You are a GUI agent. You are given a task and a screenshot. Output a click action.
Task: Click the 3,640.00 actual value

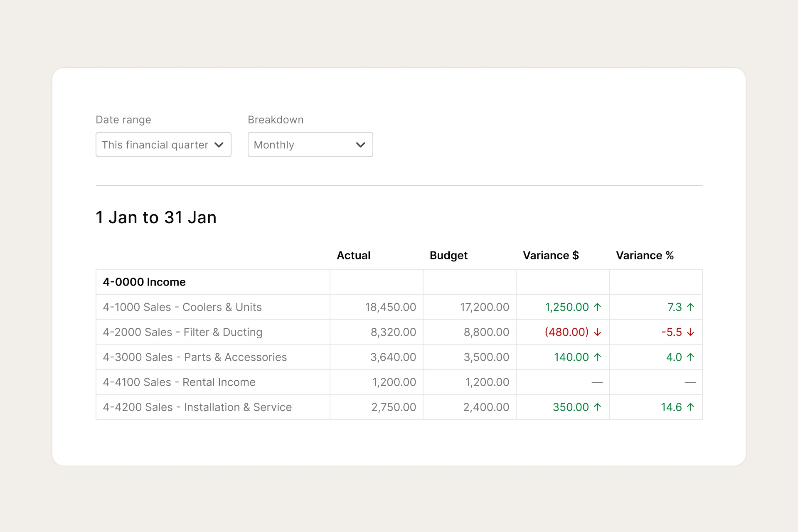393,357
